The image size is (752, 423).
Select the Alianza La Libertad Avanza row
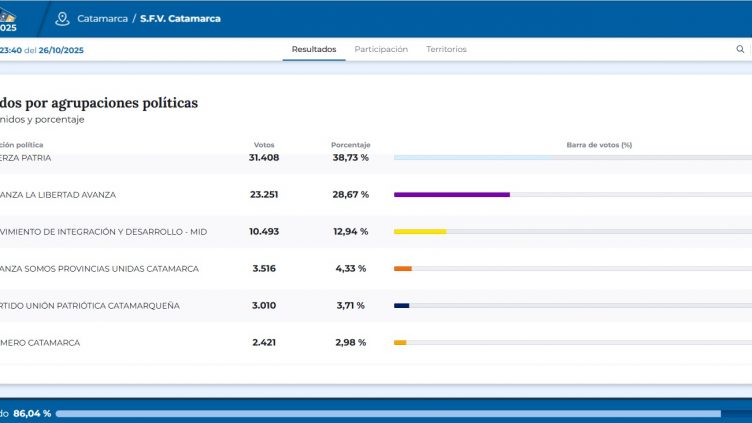[x=376, y=195]
